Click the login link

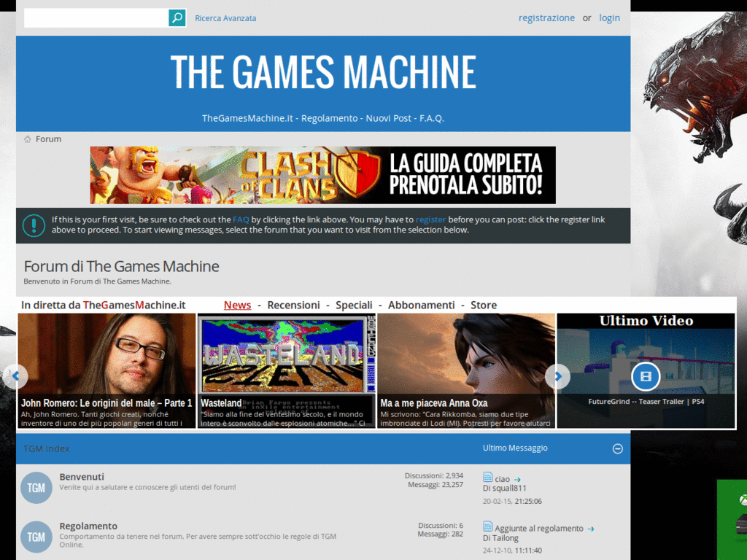coord(609,17)
